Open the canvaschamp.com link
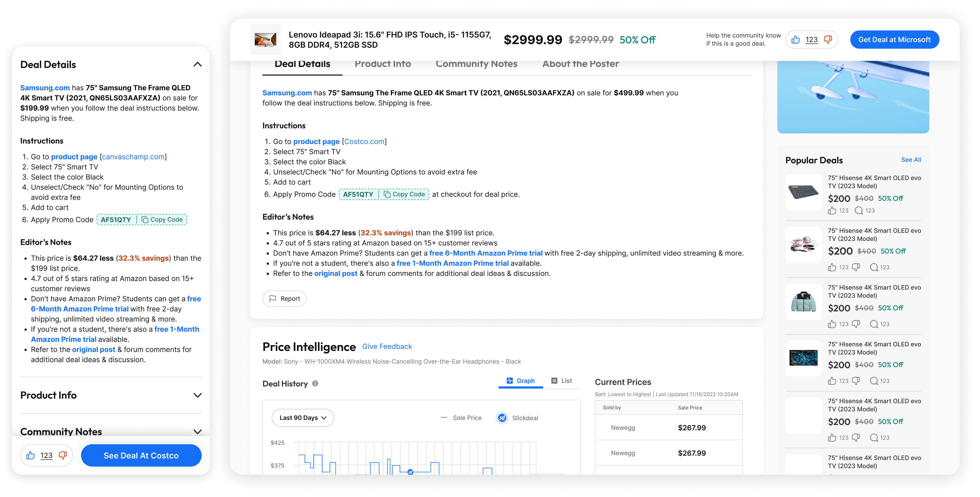The height and width of the screenshot is (497, 980). pos(133,157)
